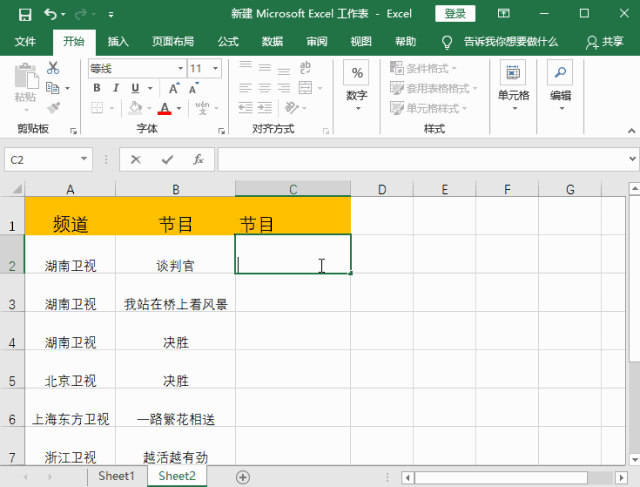Toggle Bold formatting
Image resolution: width=640 pixels, height=487 pixels.
click(x=97, y=88)
